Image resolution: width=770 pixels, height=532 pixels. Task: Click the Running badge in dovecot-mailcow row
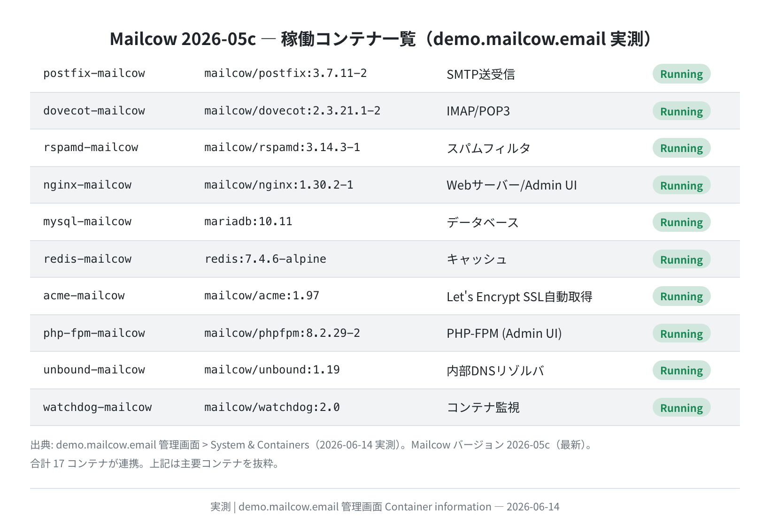(681, 111)
